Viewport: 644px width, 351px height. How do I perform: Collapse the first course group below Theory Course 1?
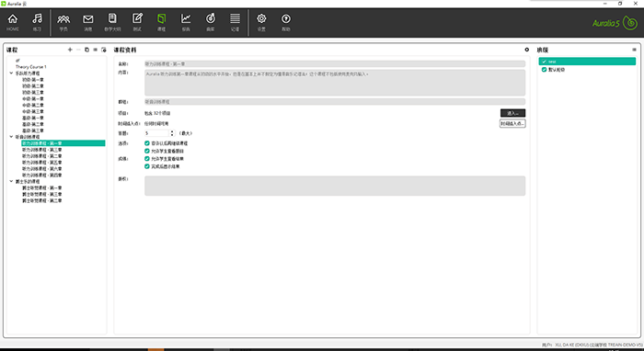[x=11, y=73]
